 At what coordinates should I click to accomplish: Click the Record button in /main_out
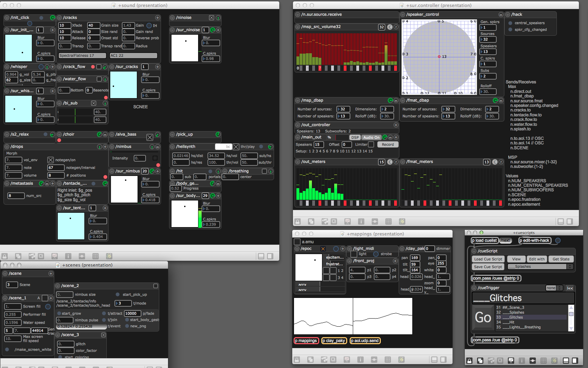click(x=388, y=145)
